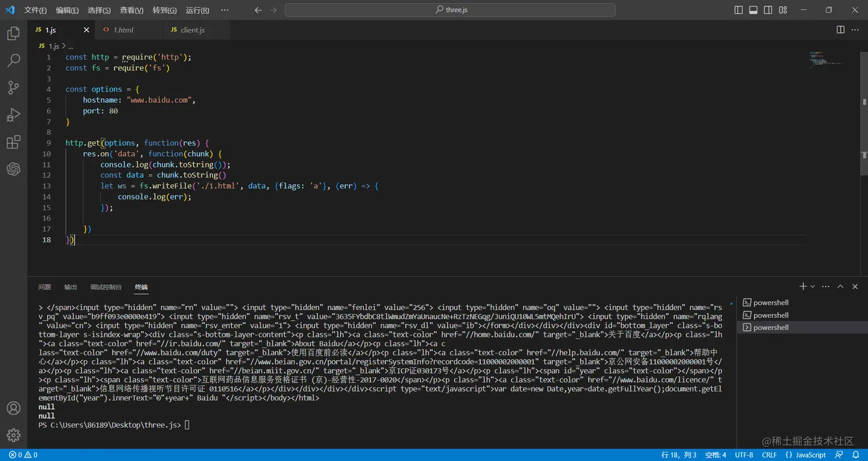
Task: Open the terminal panel's more actions ellipsis
Action: [x=826, y=286]
